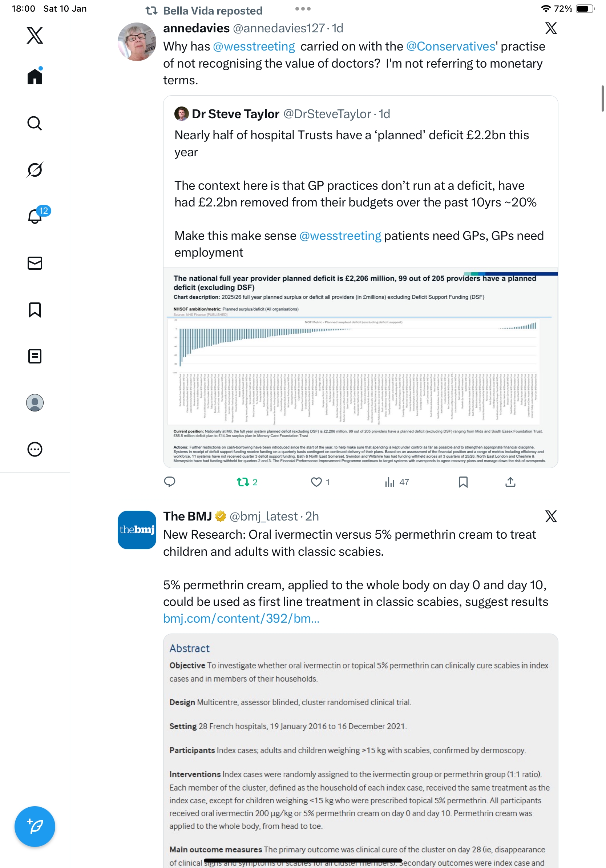Viewport: 606px width, 868px height.
Task: Click the page scrollbar on right edge
Action: [602, 99]
